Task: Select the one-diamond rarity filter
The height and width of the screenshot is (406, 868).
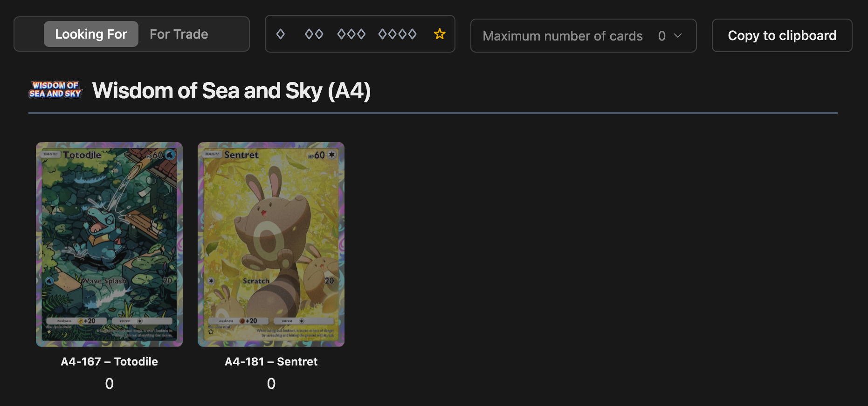Action: (281, 34)
